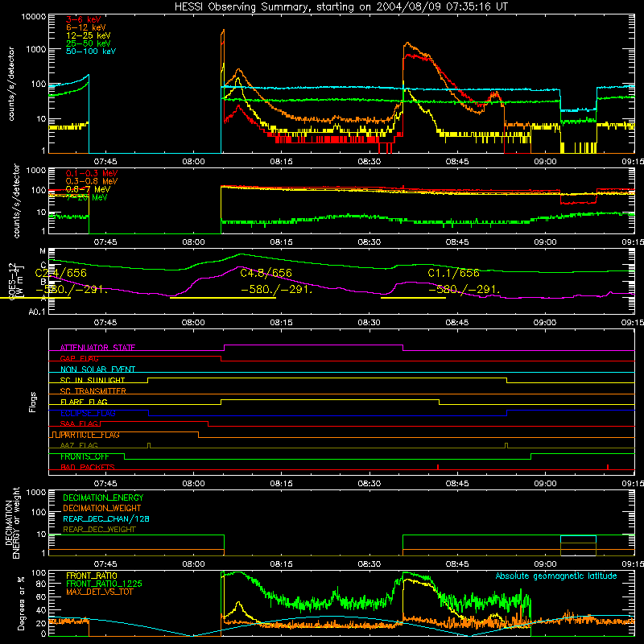
Task: Click the SC_TRANSMITTER flag label
Action: (93, 391)
